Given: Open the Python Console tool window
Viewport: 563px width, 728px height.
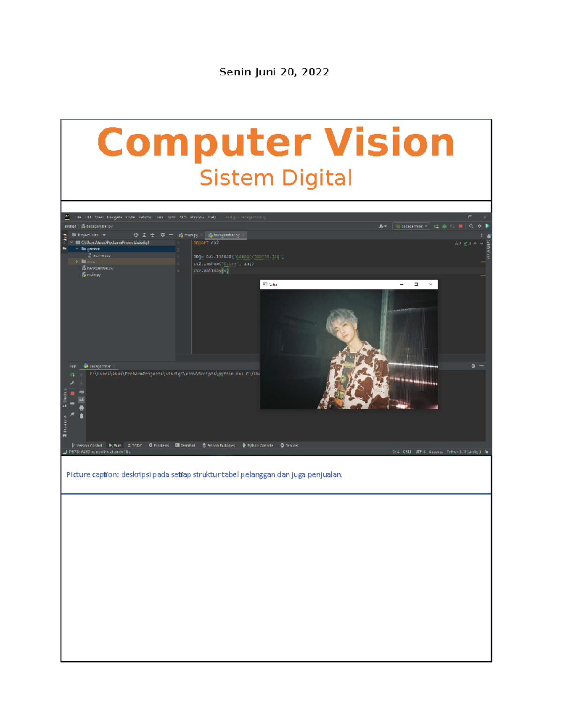Looking at the screenshot, I should point(259,445).
